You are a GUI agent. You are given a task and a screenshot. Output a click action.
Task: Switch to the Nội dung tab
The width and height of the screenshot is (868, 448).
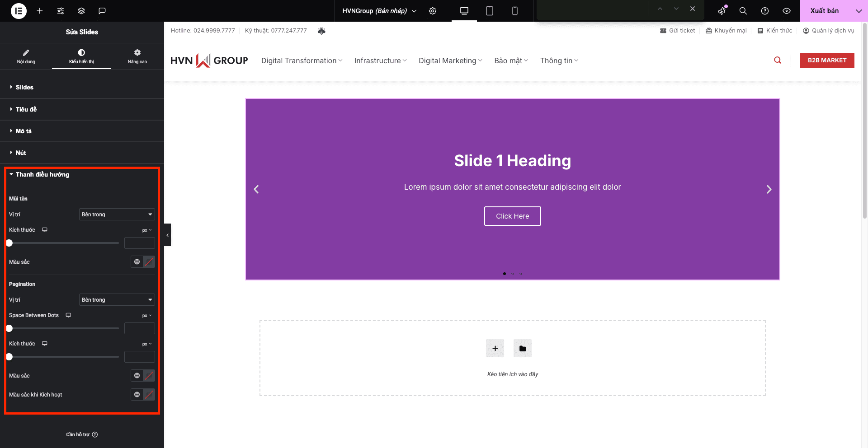click(26, 56)
